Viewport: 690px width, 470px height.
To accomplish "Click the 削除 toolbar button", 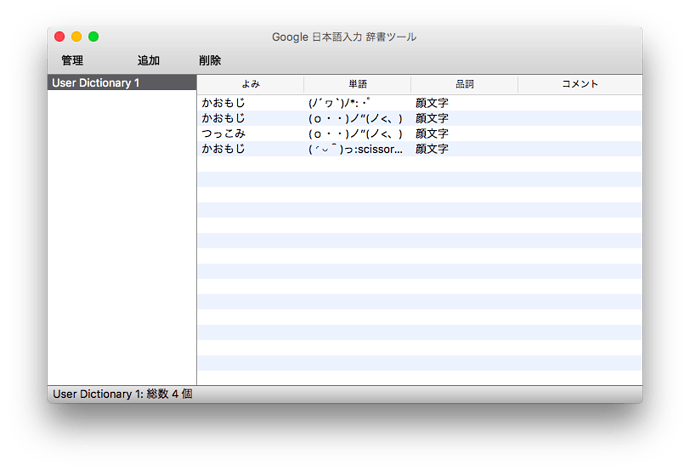I will (x=210, y=61).
